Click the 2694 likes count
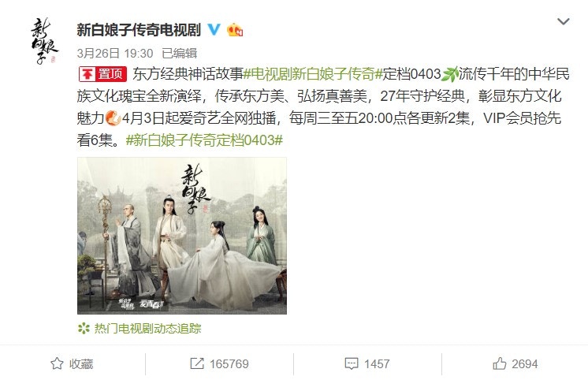Screen dimensions: 588x380 click(x=525, y=364)
